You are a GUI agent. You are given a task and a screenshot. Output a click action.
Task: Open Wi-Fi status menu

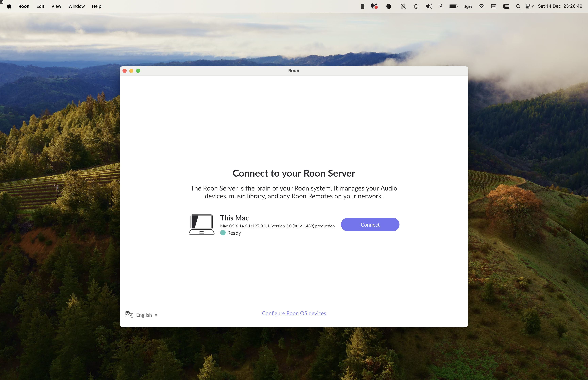tap(481, 6)
